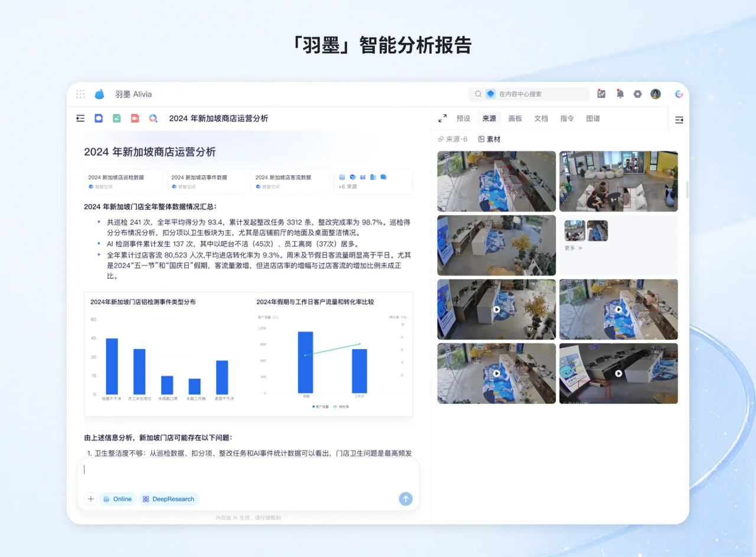Viewport: 756px width, 557px height.
Task: Click the blue cube source icon in +6 来源 card
Action: click(x=353, y=177)
